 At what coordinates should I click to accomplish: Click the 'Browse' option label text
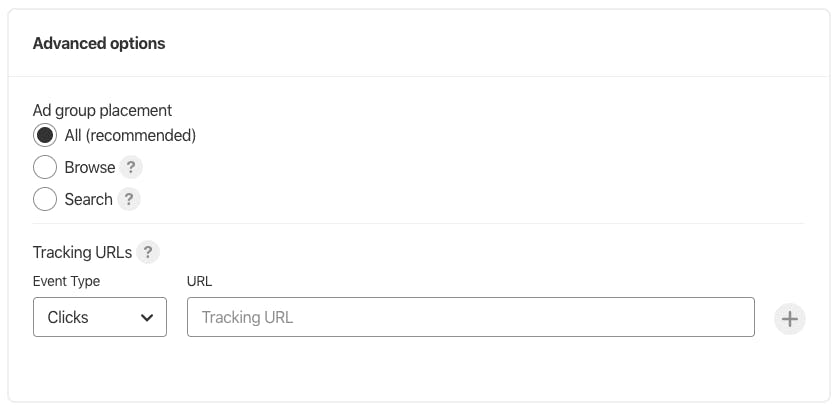[x=90, y=167]
